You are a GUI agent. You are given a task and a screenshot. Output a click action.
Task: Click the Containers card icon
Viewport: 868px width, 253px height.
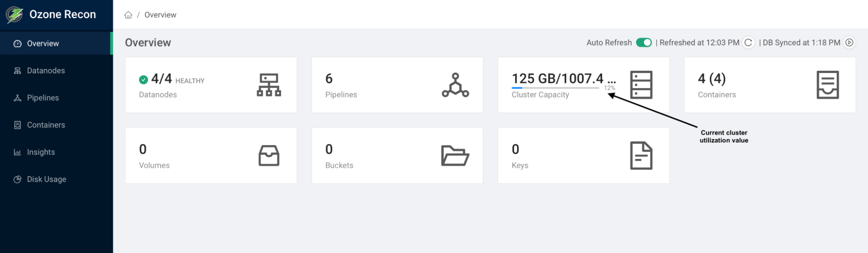coord(828,85)
